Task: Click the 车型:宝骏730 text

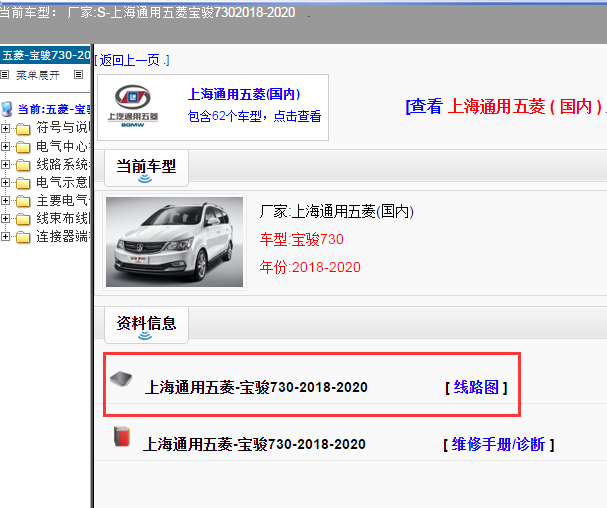Action: point(302,239)
